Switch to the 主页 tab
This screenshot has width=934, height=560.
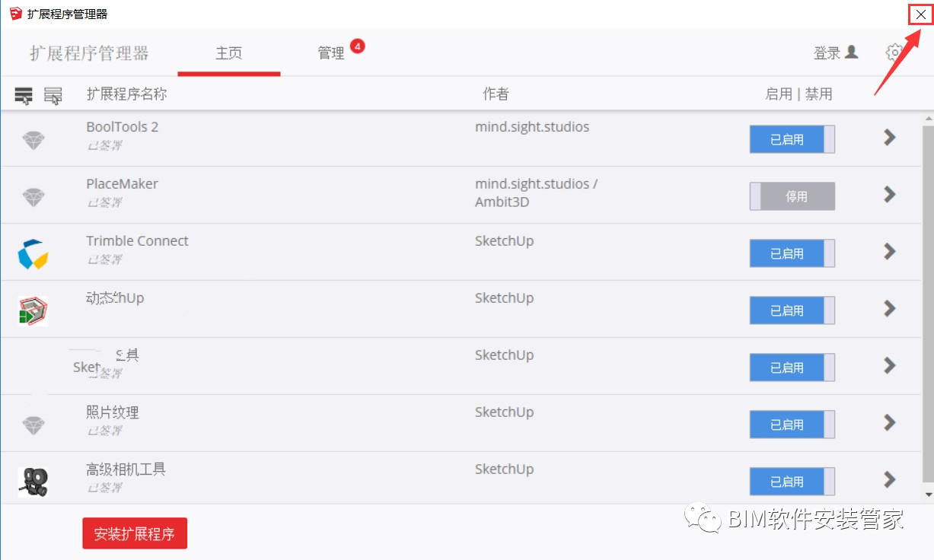[229, 53]
